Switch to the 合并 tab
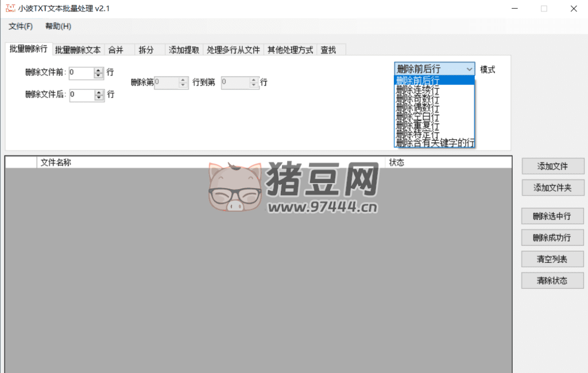The image size is (588, 373). (x=116, y=50)
